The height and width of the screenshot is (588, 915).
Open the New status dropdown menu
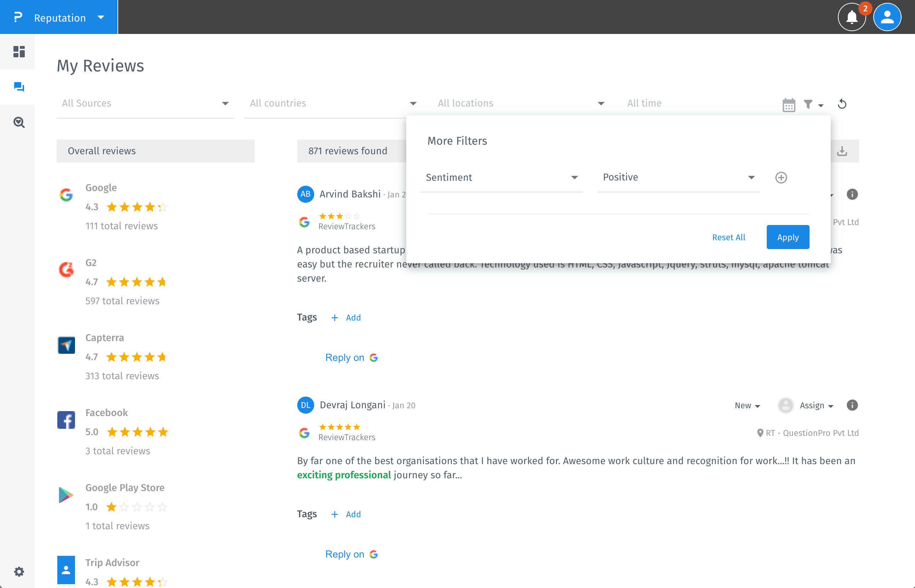[747, 405]
